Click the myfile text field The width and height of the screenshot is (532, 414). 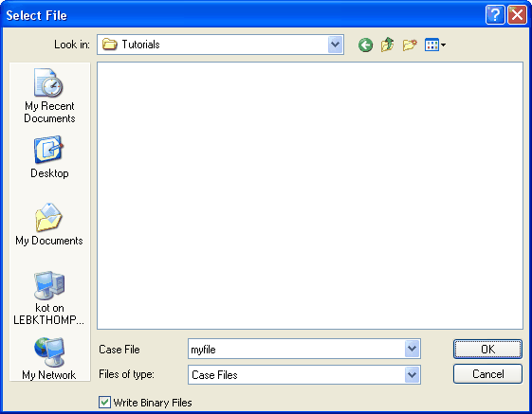tap(296, 349)
